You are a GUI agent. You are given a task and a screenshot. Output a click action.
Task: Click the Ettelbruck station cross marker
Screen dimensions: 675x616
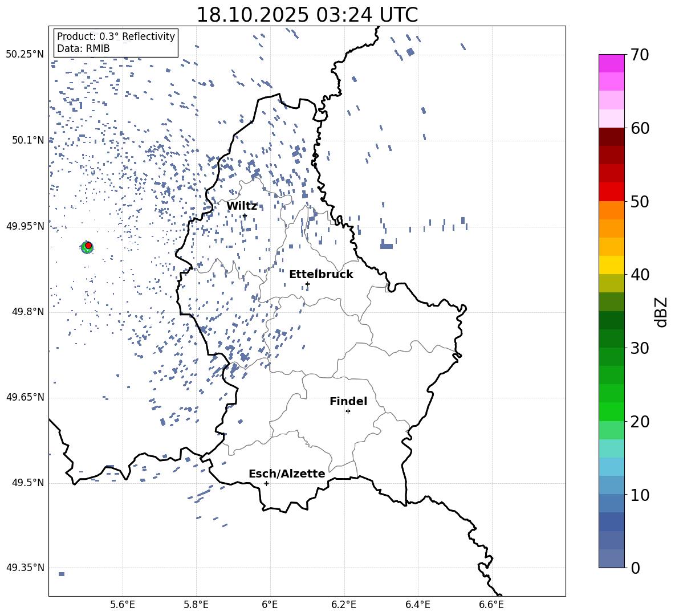point(307,284)
